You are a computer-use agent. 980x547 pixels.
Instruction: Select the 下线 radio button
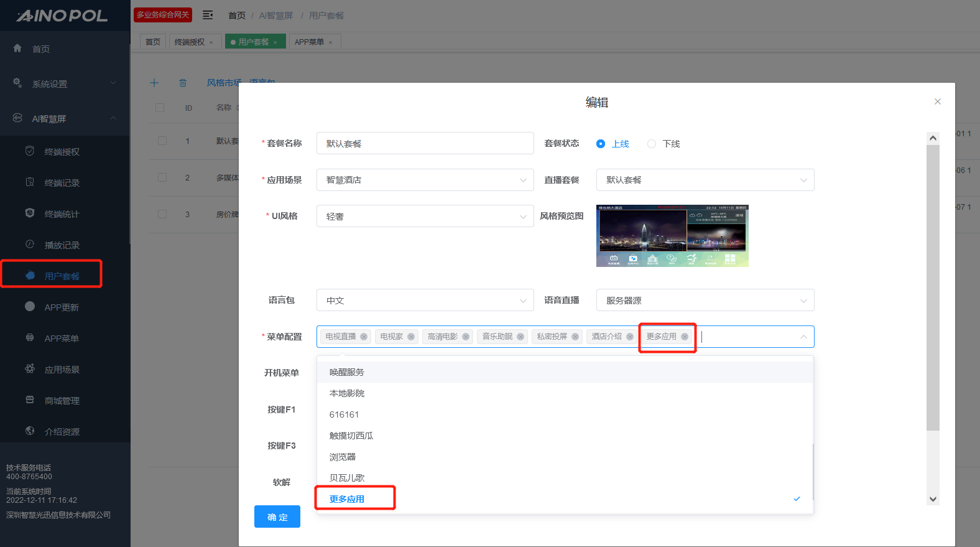(x=652, y=144)
